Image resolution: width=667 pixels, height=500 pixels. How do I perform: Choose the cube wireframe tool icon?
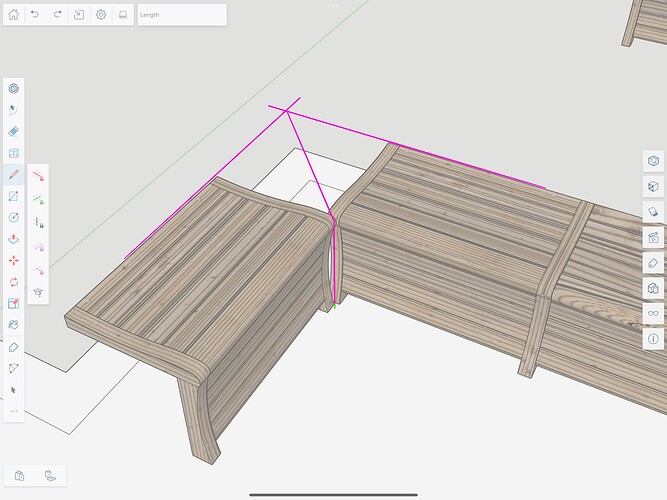point(14,153)
